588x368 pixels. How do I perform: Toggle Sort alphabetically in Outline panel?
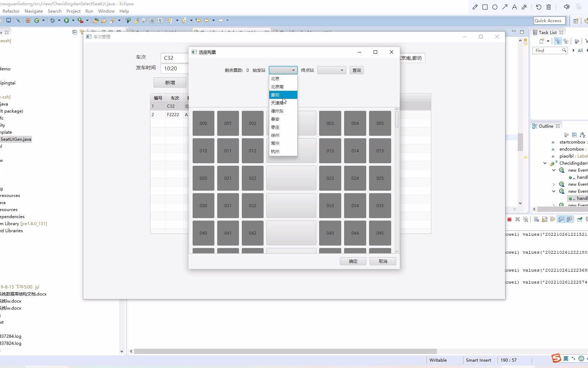pyautogui.click(x=582, y=135)
